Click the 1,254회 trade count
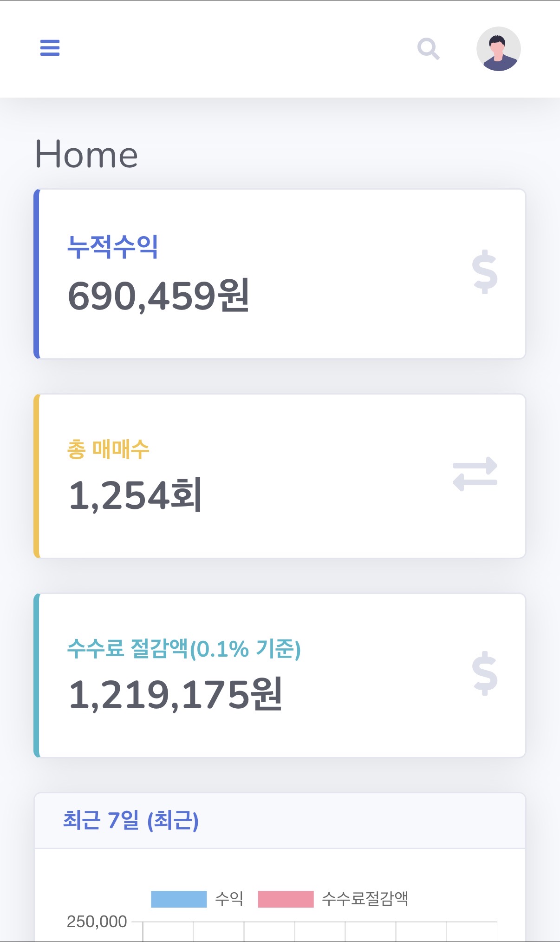Screen dimensions: 560x942 [x=135, y=495]
